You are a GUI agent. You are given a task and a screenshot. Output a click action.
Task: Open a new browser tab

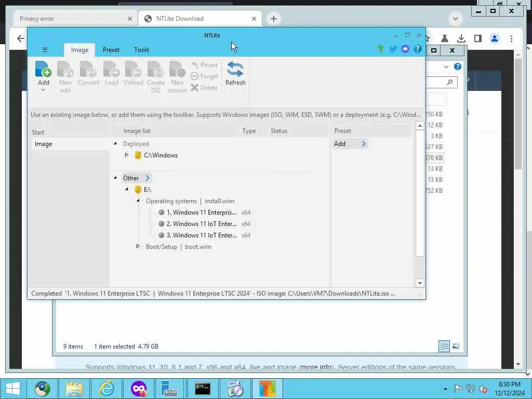(274, 19)
